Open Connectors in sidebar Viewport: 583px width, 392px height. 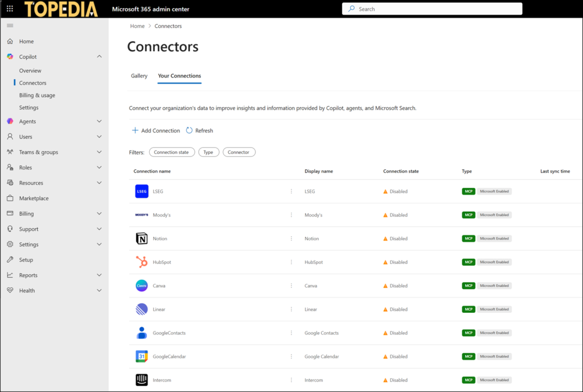click(32, 83)
